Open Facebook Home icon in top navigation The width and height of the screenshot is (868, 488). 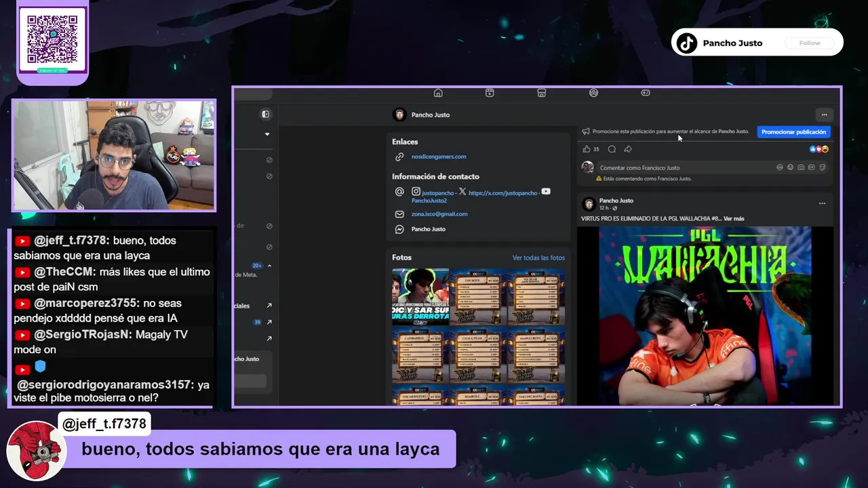[438, 93]
